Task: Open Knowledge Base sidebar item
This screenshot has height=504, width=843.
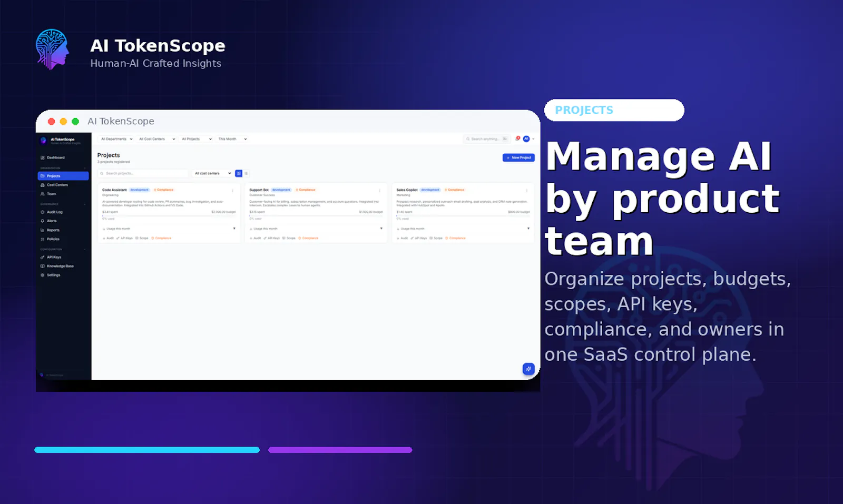Action: (x=57, y=266)
